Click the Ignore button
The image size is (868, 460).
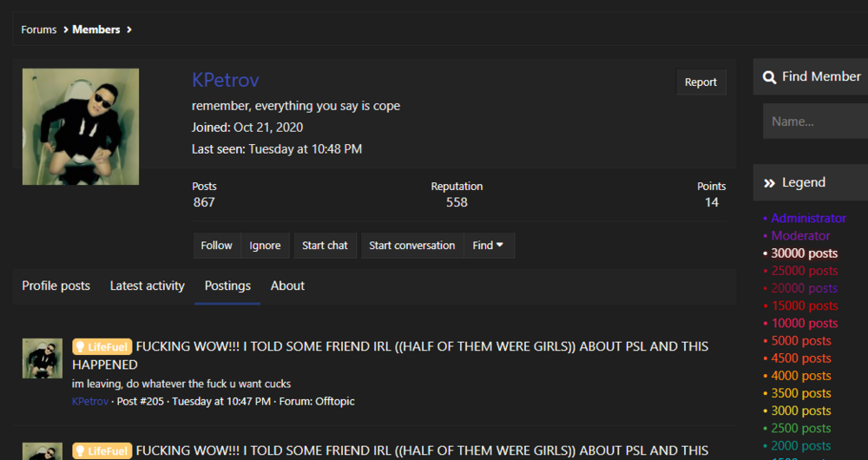pos(265,246)
